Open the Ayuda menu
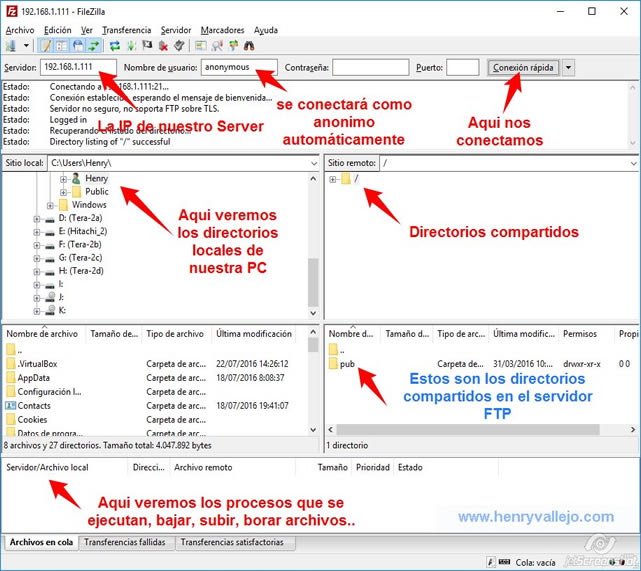 (266, 30)
